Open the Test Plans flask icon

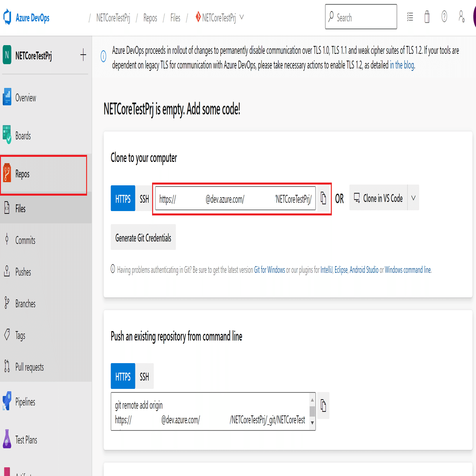point(7,440)
